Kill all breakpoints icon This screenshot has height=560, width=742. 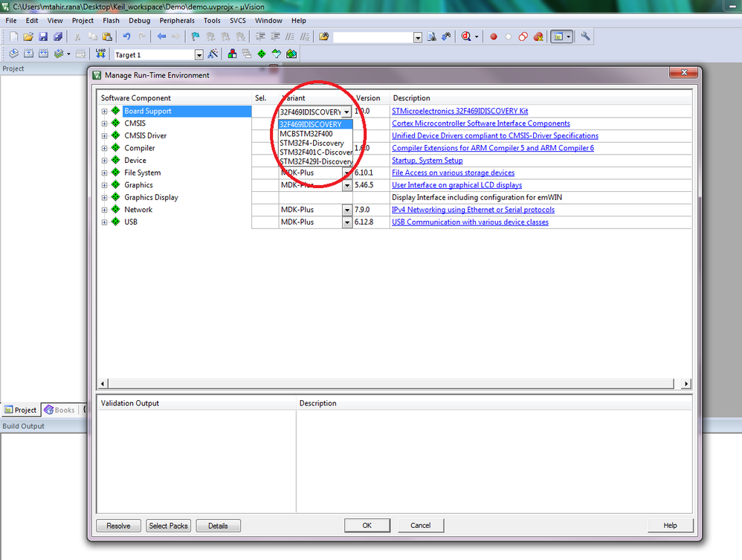point(538,36)
